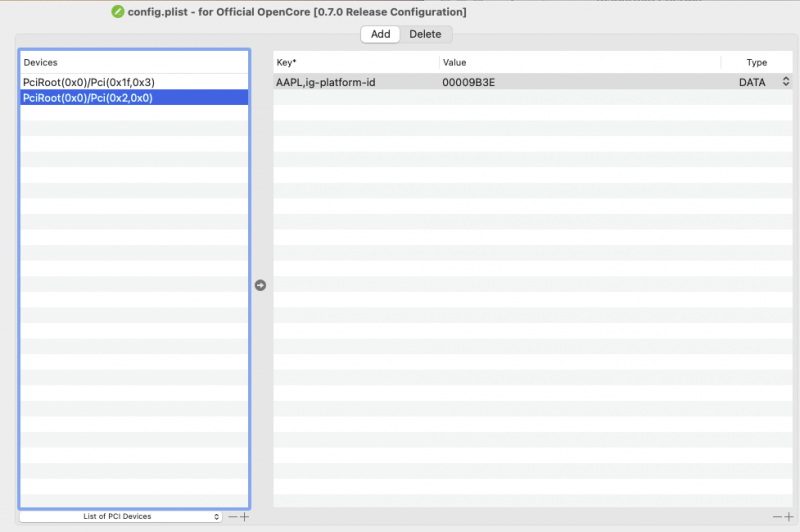
Task: Select device PciRoot(0x0)/Pci(0x1f,0x3)
Action: point(134,82)
